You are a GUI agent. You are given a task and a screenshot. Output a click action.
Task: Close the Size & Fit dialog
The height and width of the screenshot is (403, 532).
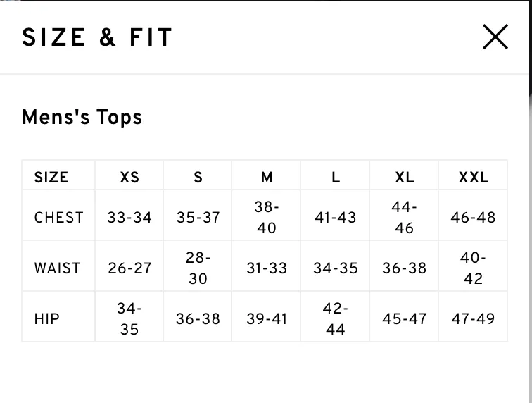coord(495,37)
